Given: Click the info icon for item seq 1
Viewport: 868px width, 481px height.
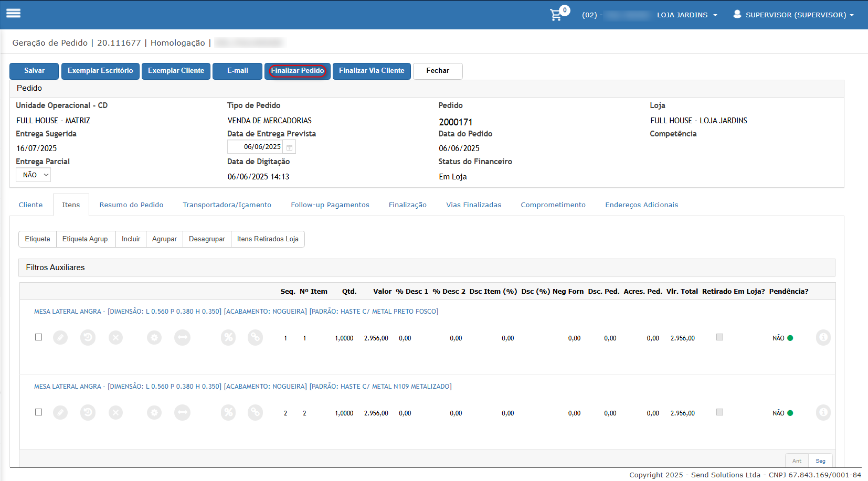Looking at the screenshot, I should (823, 337).
